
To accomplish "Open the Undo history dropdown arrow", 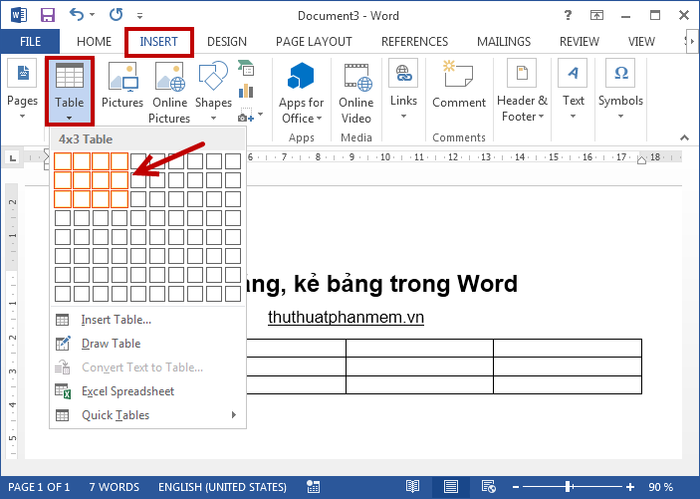I will (x=92, y=15).
